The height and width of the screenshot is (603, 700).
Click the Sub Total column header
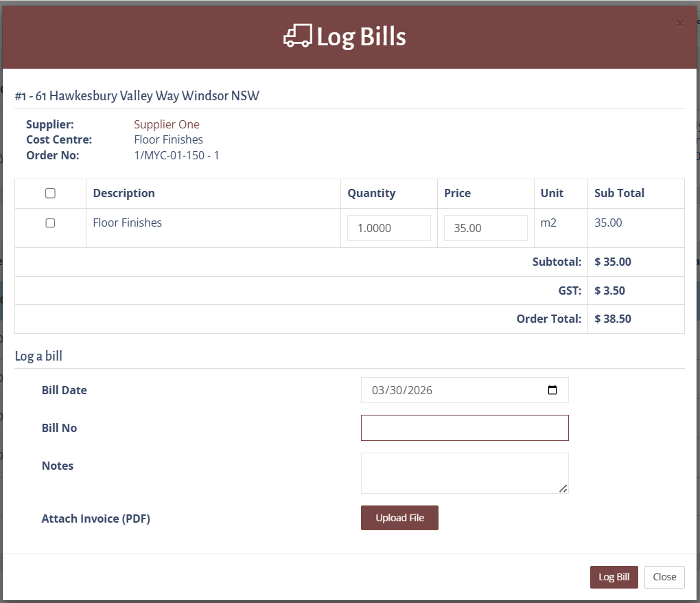tap(619, 194)
